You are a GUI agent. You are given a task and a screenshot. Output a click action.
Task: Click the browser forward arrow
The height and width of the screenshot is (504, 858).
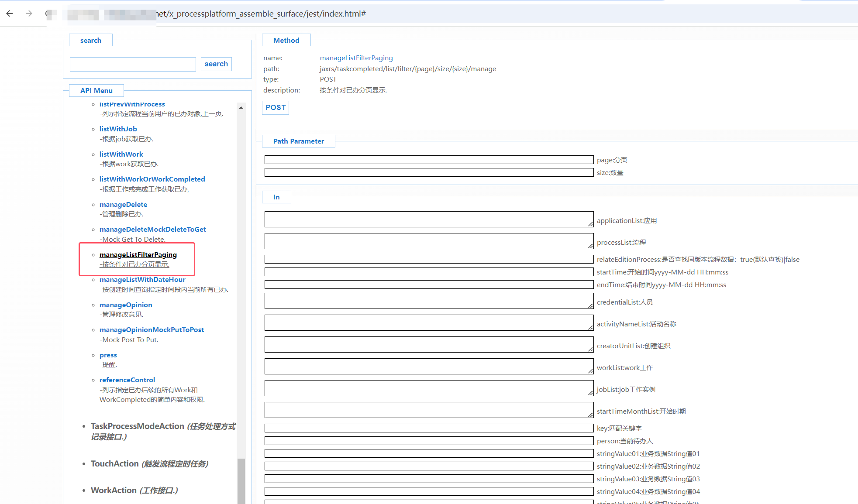click(29, 14)
